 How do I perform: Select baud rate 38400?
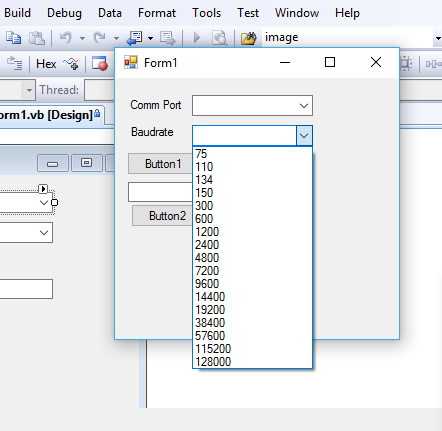coord(253,323)
